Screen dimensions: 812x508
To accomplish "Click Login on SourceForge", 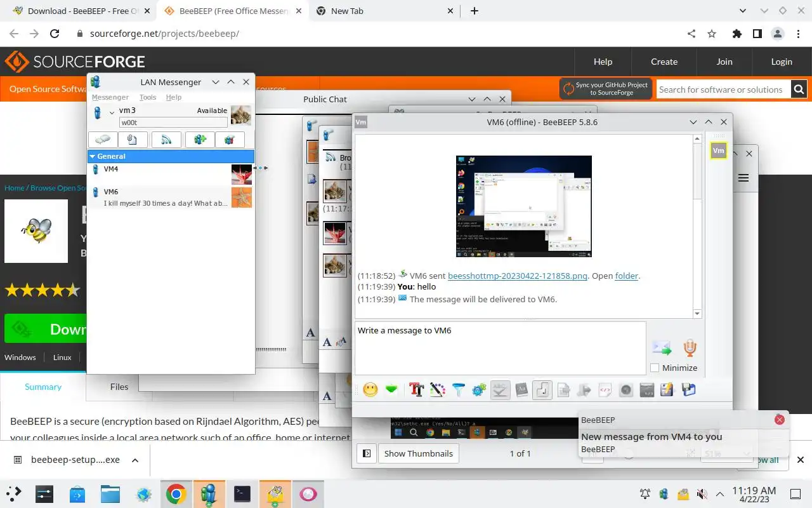I will (x=782, y=62).
